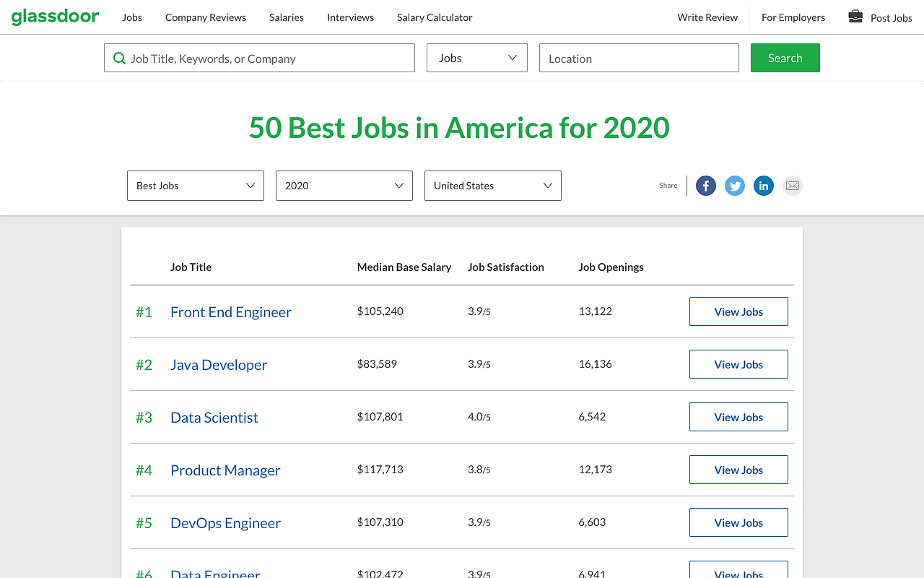View Jobs for Data Scientist

(x=738, y=417)
